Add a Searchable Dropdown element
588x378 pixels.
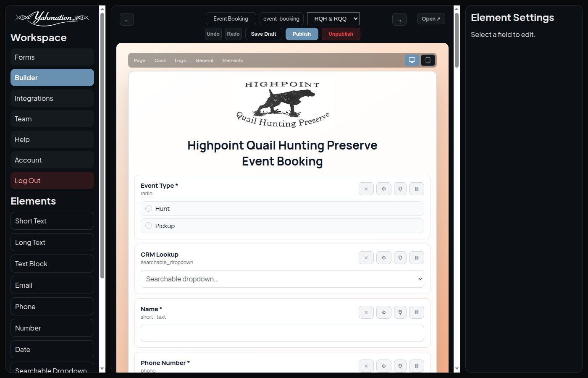[x=52, y=367]
